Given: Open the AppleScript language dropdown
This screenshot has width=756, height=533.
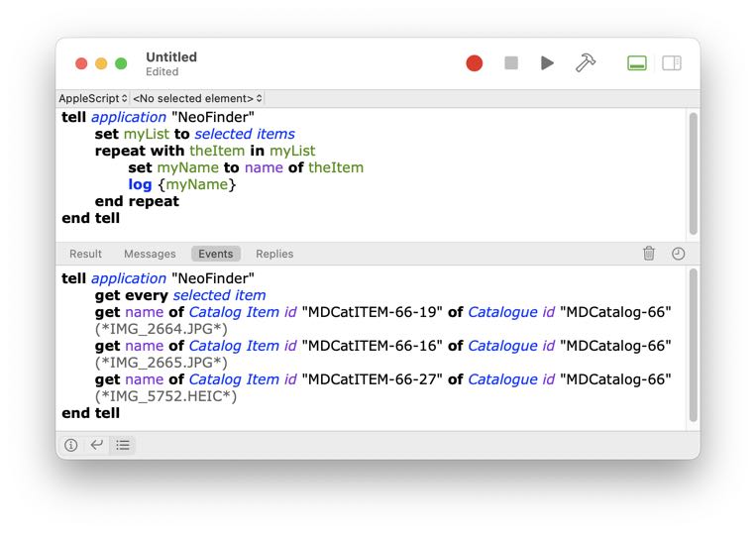Looking at the screenshot, I should 93,98.
